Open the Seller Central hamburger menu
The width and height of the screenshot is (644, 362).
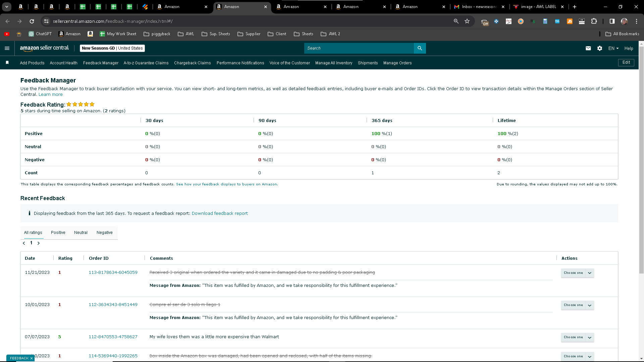(7, 48)
